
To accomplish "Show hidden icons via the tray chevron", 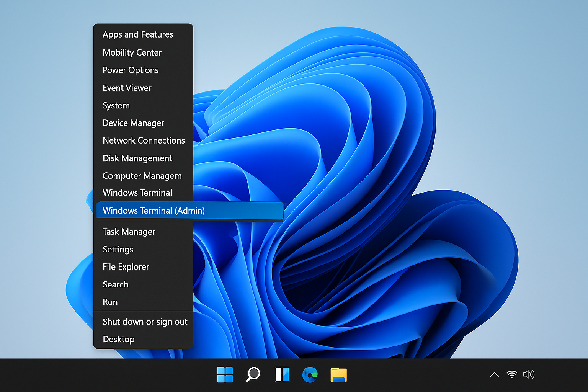I will point(494,375).
